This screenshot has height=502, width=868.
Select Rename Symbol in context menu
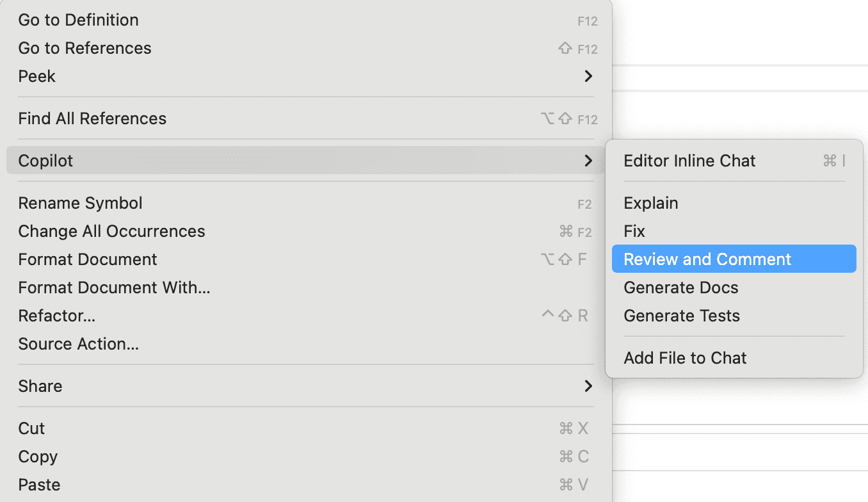[x=81, y=203]
